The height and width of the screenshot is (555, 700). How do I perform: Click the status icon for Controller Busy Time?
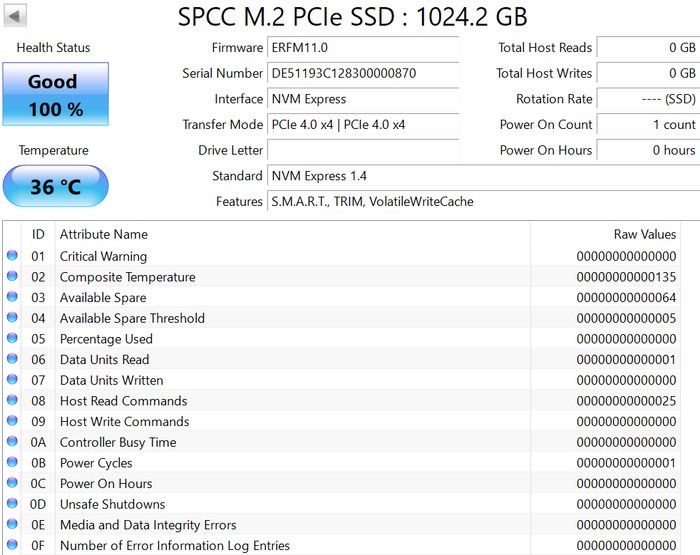pyautogui.click(x=12, y=442)
